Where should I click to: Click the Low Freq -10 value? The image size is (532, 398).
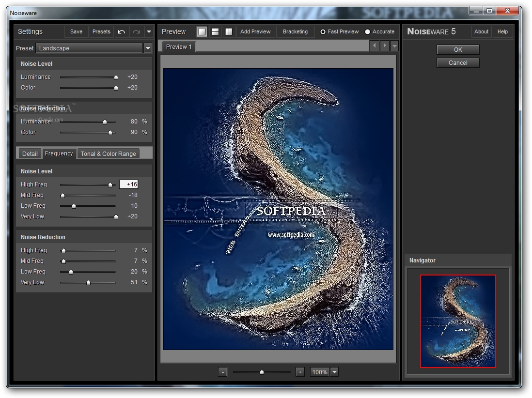(133, 205)
